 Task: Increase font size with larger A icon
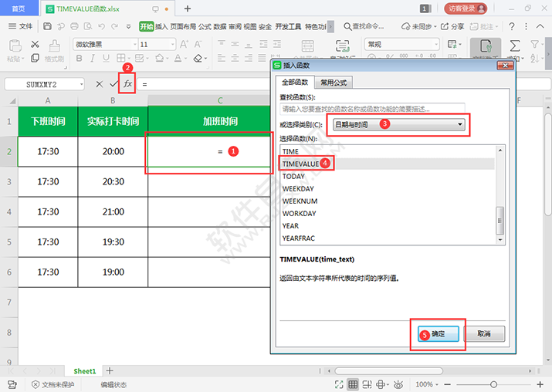[x=184, y=44]
